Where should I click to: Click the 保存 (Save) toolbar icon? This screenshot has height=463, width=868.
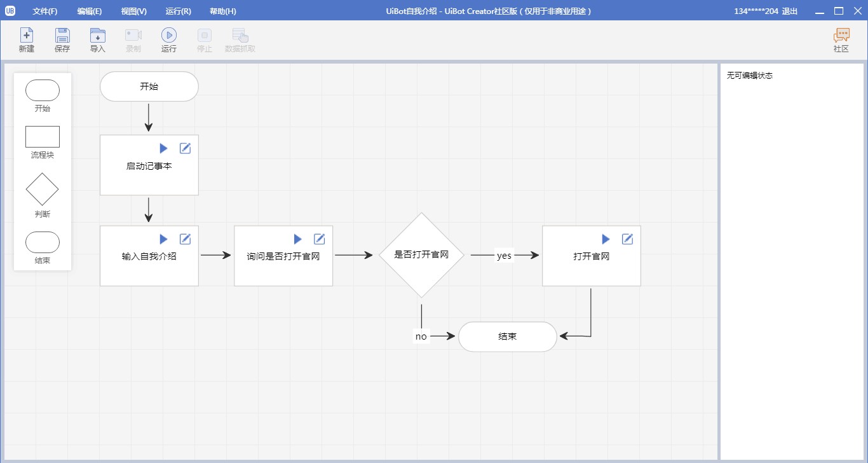[62, 36]
